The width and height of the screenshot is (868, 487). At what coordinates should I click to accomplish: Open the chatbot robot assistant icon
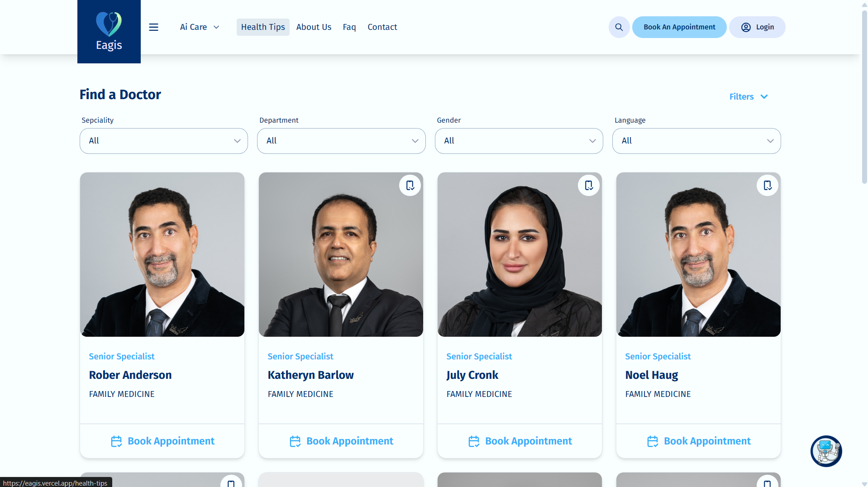tap(826, 451)
